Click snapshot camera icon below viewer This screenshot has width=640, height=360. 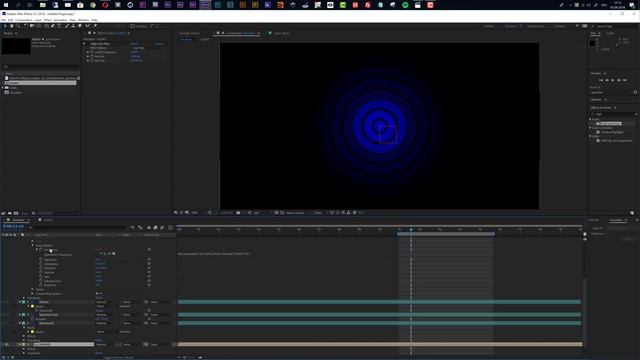pyautogui.click(x=238, y=213)
